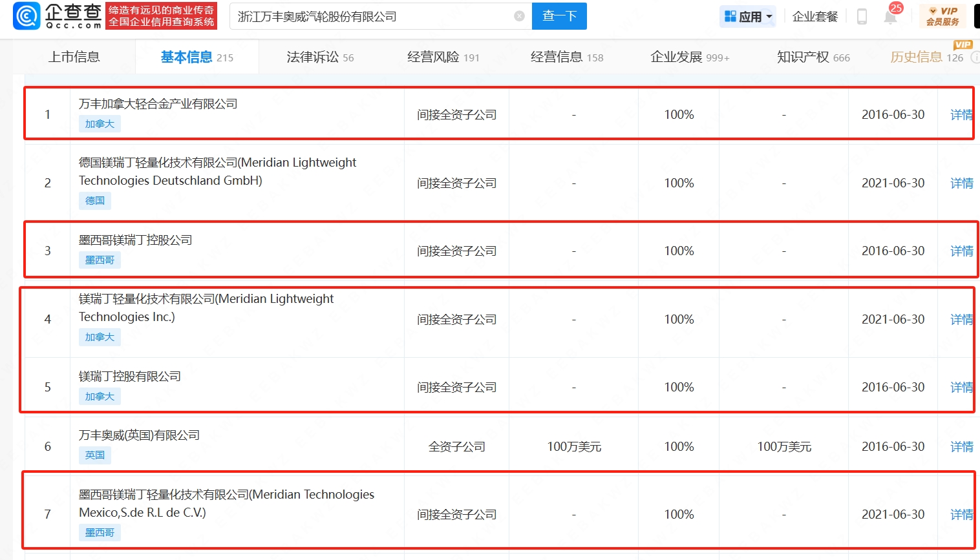
Task: Switch to 经营信息 tab
Action: 567,57
